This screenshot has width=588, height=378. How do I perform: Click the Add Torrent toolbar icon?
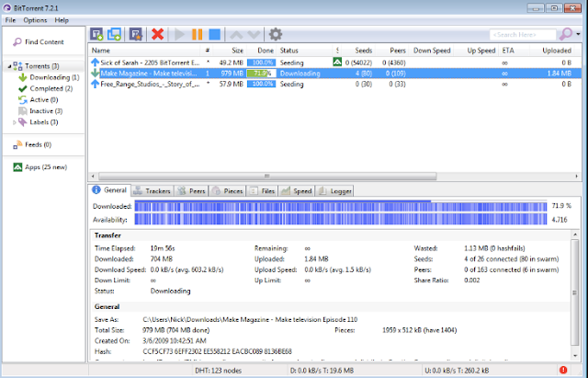(96, 34)
